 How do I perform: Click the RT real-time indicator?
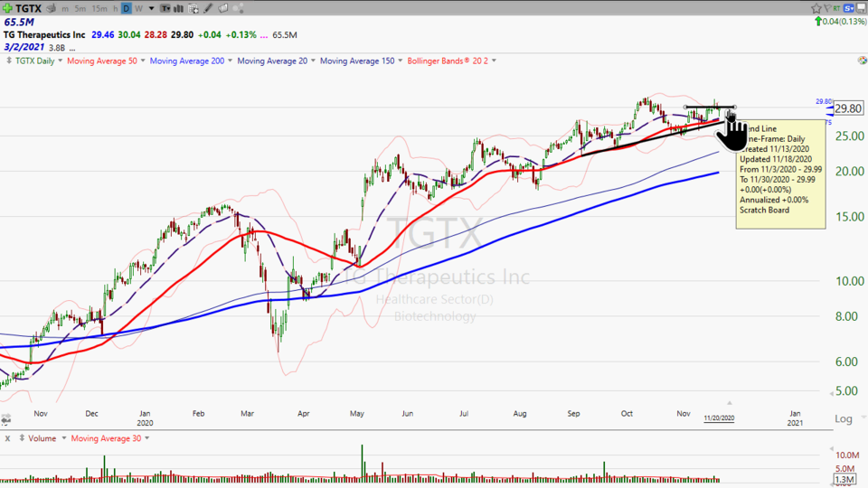pos(836,8)
